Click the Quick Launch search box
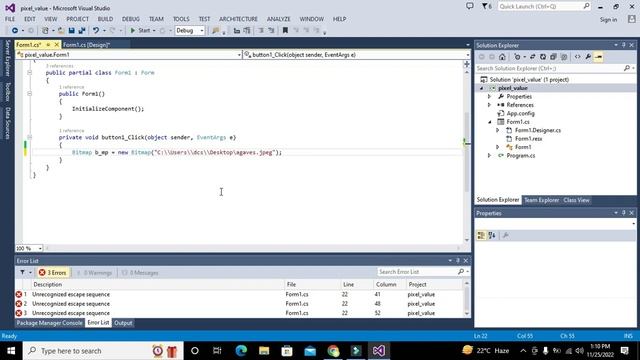 (544, 7)
